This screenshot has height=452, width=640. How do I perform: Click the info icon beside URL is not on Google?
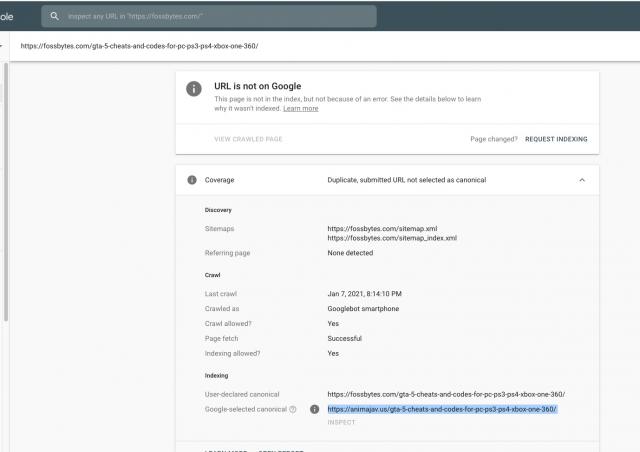tap(194, 89)
